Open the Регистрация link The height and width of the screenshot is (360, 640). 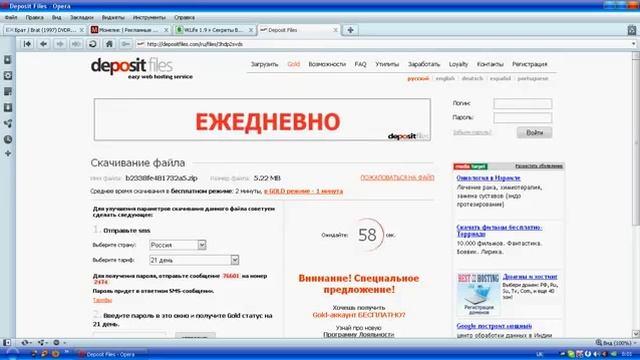click(x=530, y=64)
